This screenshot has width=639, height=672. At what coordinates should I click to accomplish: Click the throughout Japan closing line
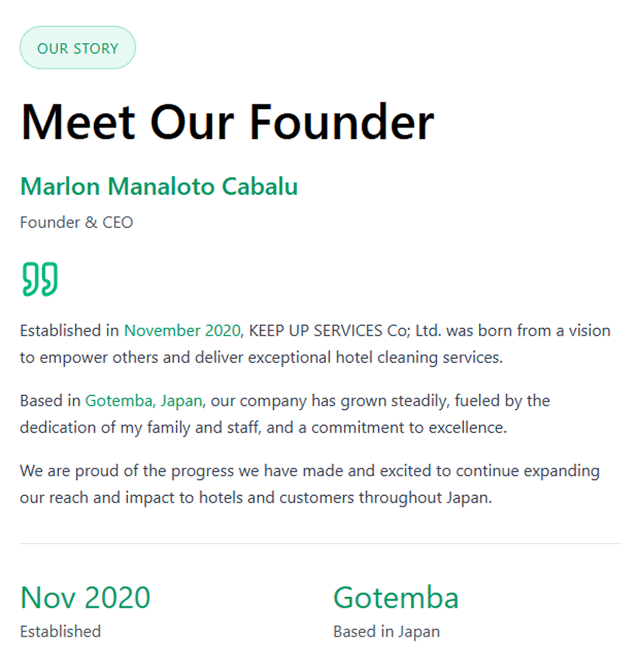425,497
